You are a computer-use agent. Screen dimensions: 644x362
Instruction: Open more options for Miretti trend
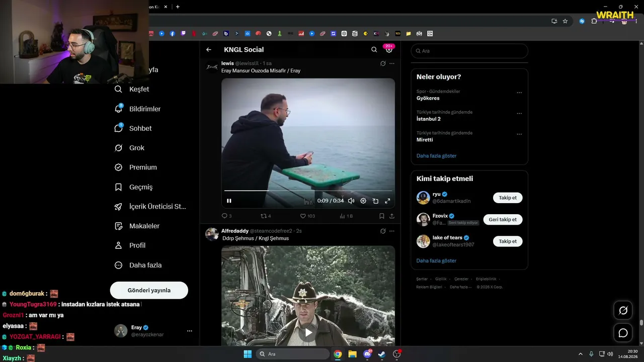coord(519,134)
